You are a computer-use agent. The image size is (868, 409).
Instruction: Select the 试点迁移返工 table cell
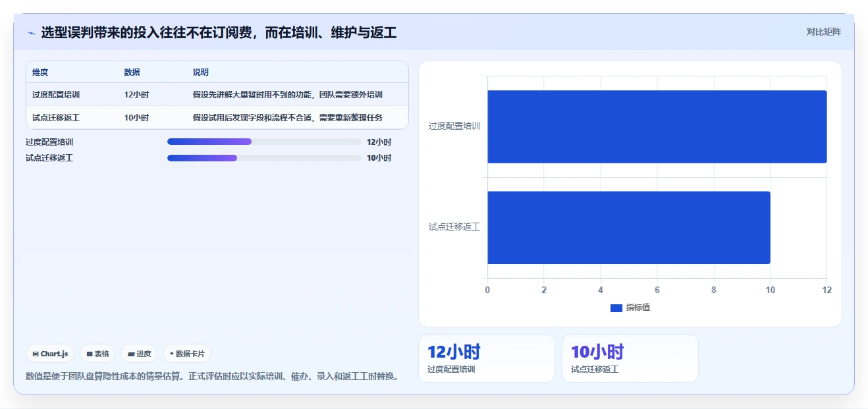tap(56, 118)
